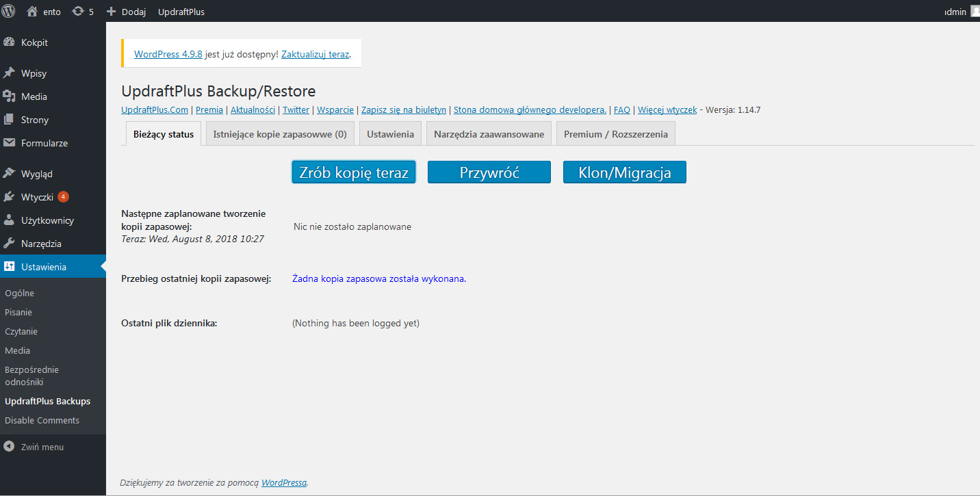The width and height of the screenshot is (980, 496).
Task: Click the admin user avatar
Action: tap(975, 11)
